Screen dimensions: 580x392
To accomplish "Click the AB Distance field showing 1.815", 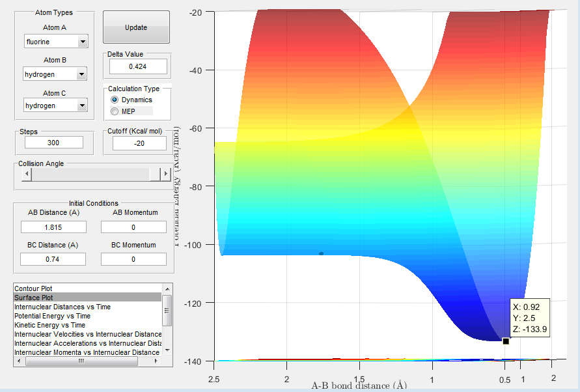I will [x=53, y=227].
